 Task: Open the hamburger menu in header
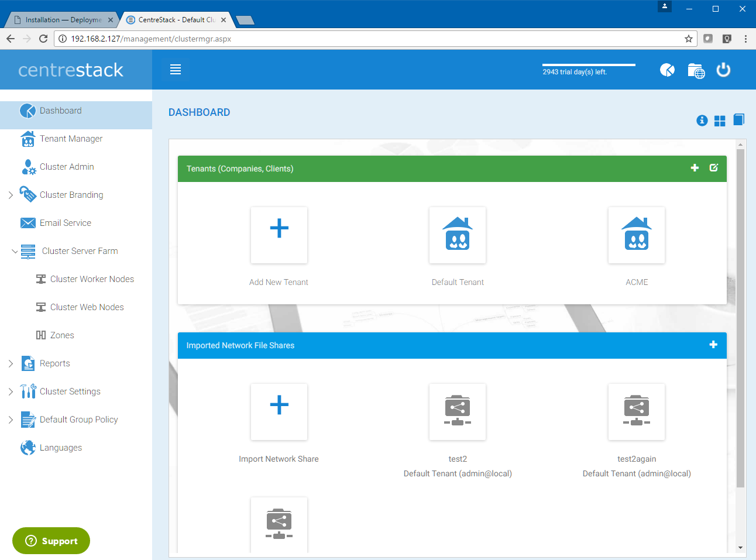click(176, 70)
